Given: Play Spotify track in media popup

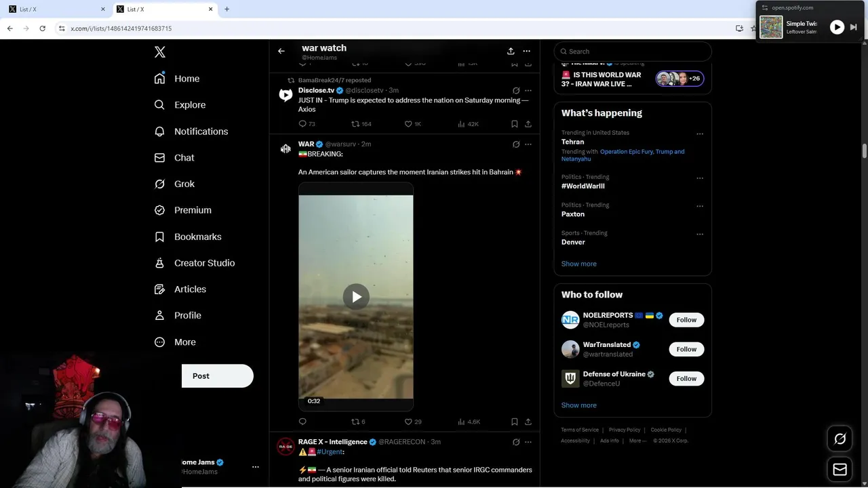Looking at the screenshot, I should point(837,27).
